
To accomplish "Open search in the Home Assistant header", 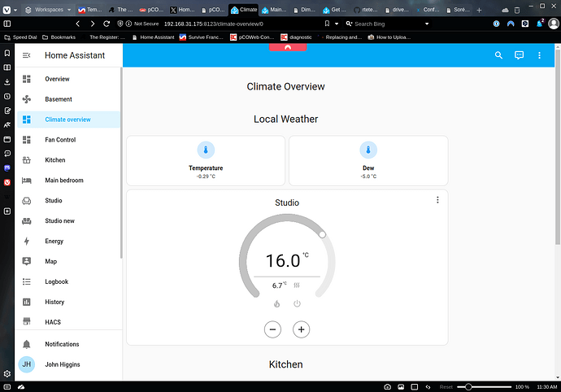I will pos(499,55).
